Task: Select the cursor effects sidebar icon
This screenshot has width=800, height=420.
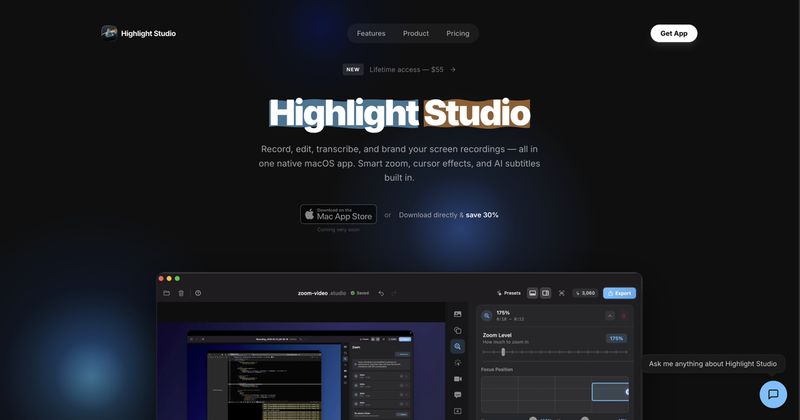Action: (458, 362)
